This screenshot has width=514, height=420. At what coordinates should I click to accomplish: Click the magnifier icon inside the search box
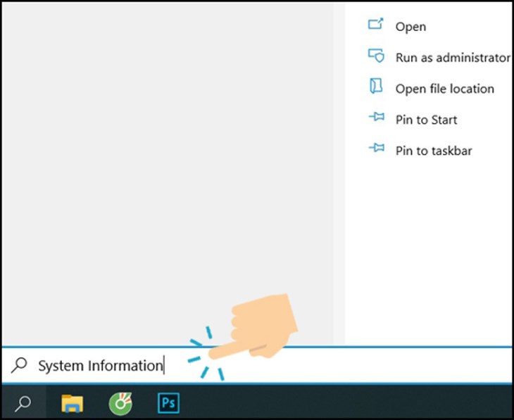(x=19, y=365)
